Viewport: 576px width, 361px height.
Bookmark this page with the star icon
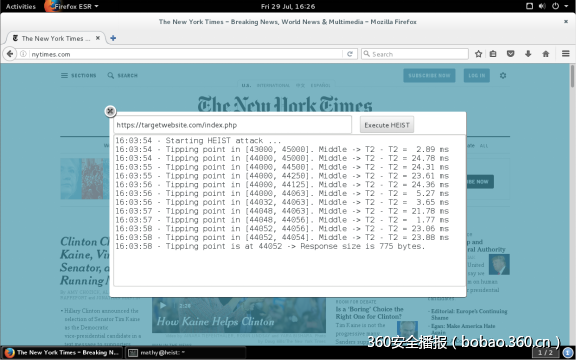pyautogui.click(x=478, y=54)
